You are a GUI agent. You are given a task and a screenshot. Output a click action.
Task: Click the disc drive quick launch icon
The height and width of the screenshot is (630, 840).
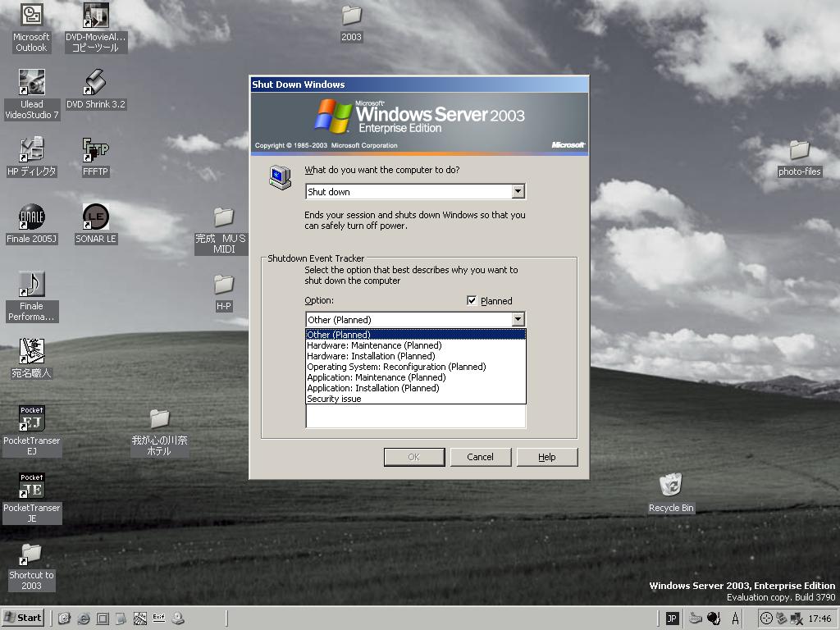[178, 619]
